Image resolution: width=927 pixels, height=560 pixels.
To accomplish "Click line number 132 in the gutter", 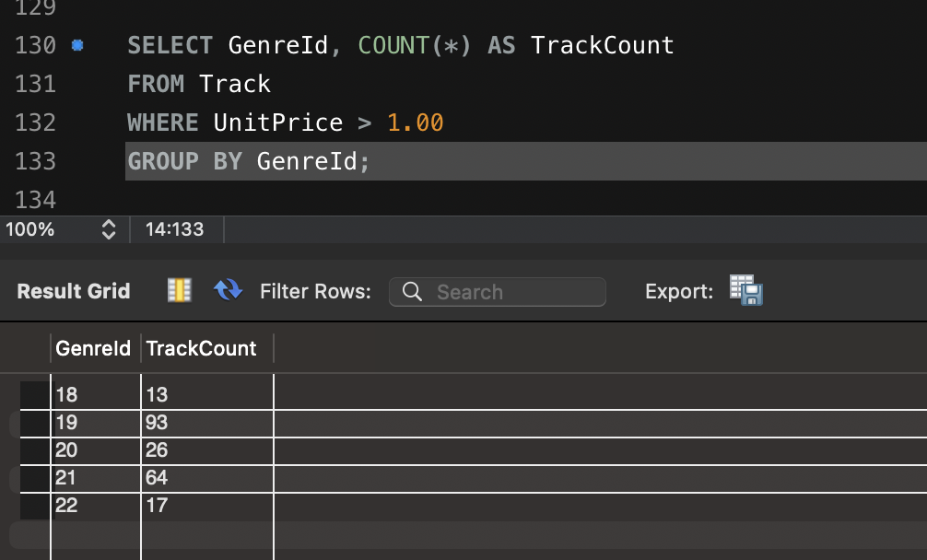I will point(35,122).
